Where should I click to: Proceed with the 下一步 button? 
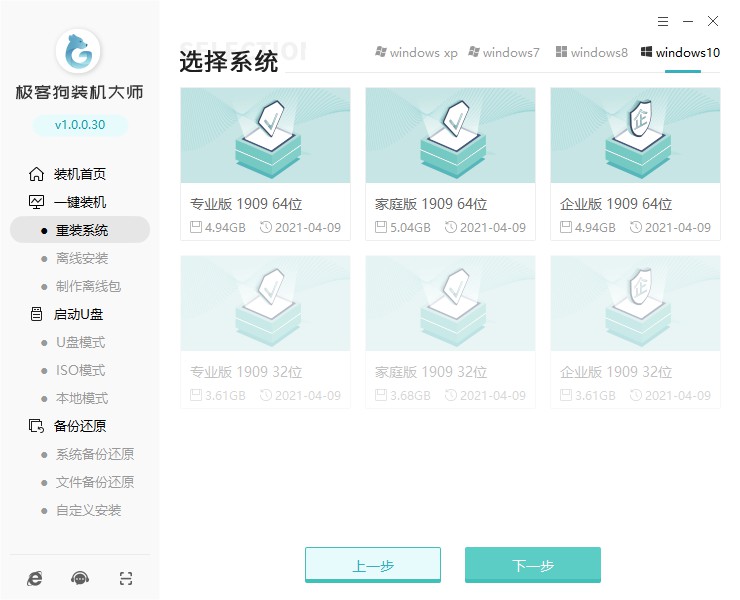tap(533, 565)
